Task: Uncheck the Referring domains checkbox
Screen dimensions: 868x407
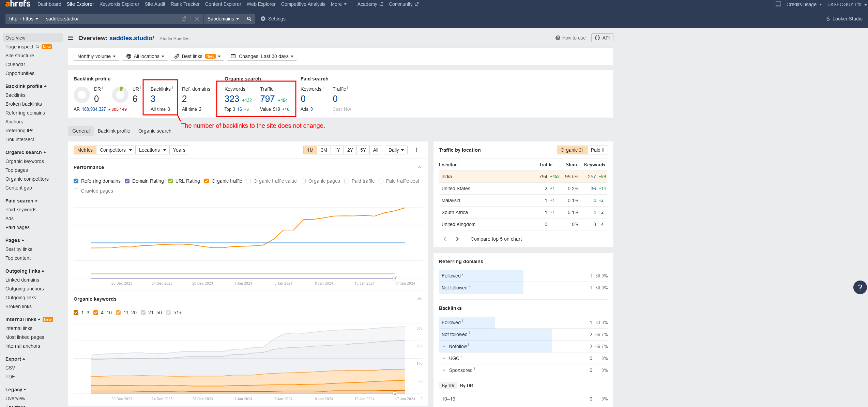Action: (76, 181)
